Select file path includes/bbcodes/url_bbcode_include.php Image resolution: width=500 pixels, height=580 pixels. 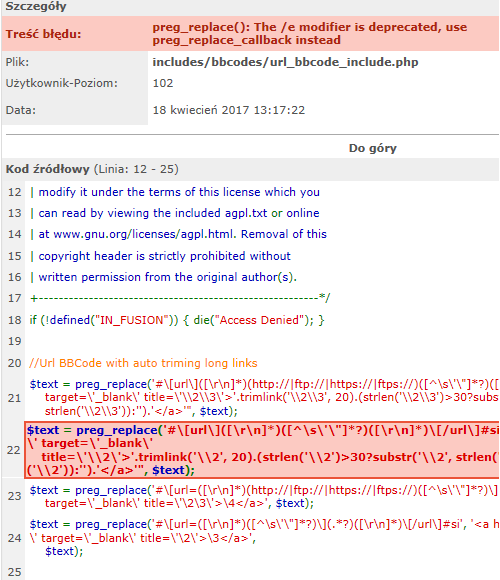click(x=285, y=62)
